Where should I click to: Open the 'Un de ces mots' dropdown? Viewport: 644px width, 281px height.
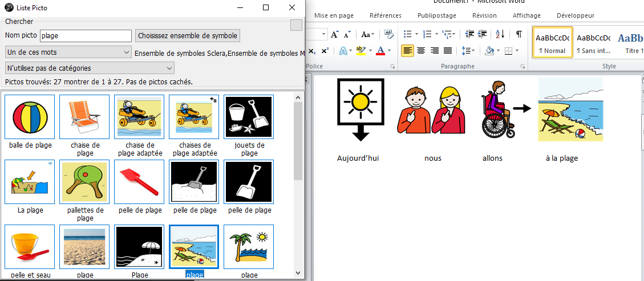pos(68,52)
